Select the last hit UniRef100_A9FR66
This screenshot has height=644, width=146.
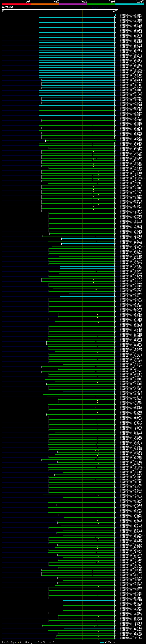(131, 638)
